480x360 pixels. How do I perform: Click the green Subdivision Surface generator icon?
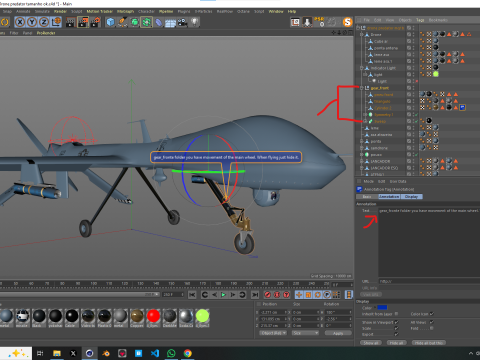[x=134, y=22]
